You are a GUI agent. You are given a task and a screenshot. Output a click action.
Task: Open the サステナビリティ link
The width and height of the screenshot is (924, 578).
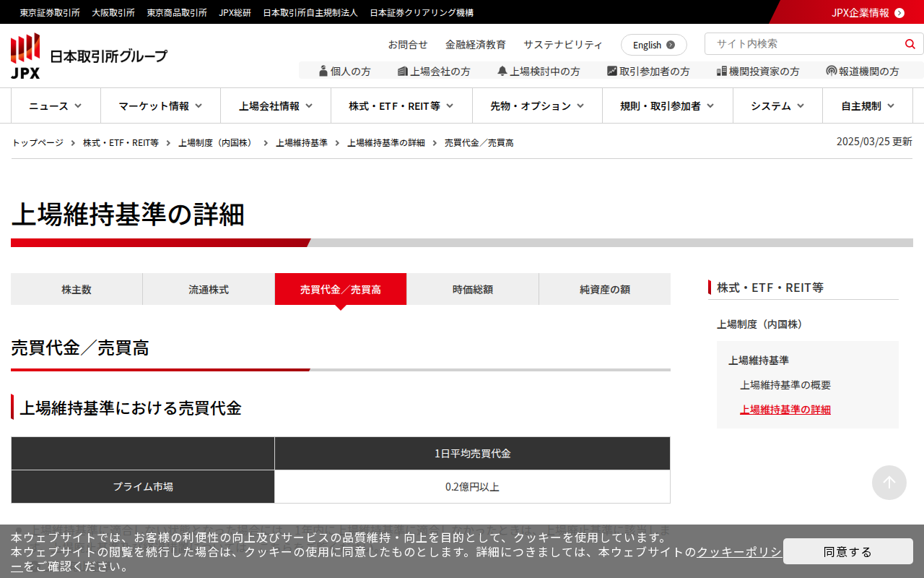[x=563, y=44]
